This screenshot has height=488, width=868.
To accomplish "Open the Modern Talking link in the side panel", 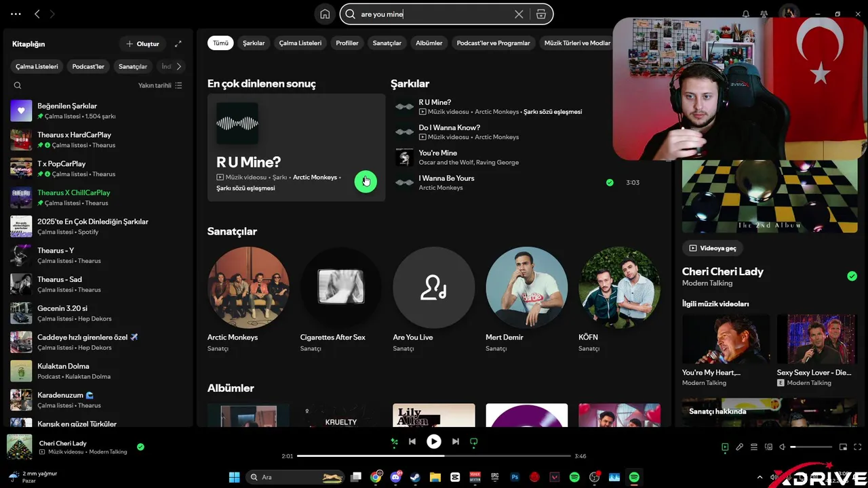I will pos(707,283).
